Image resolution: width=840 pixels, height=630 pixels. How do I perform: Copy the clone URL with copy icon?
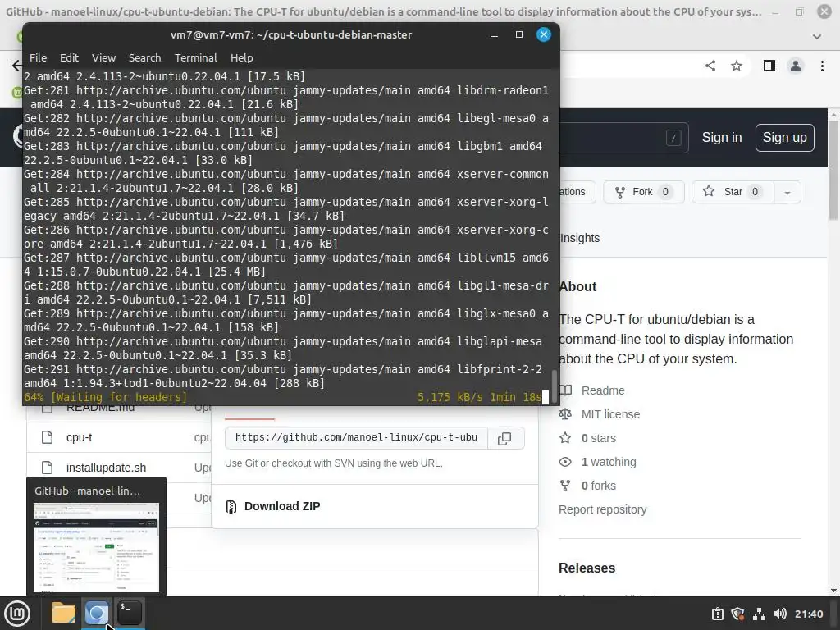point(504,438)
